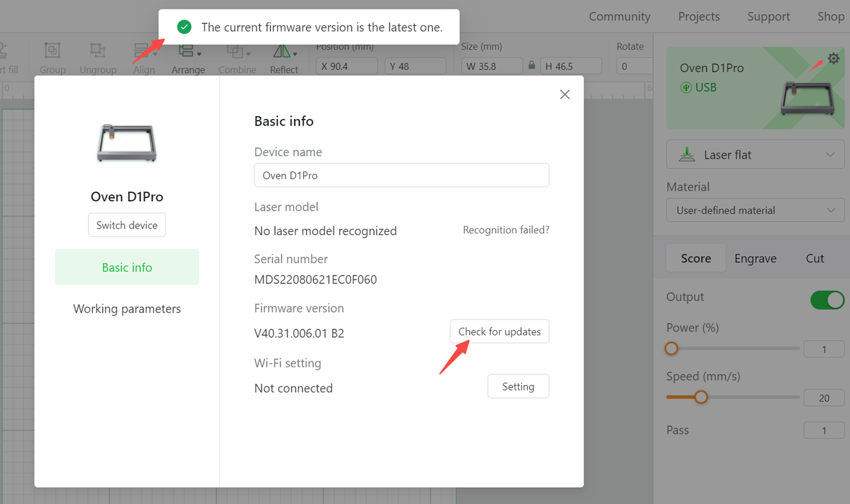Focus the W size field
850x504 pixels.
point(492,66)
